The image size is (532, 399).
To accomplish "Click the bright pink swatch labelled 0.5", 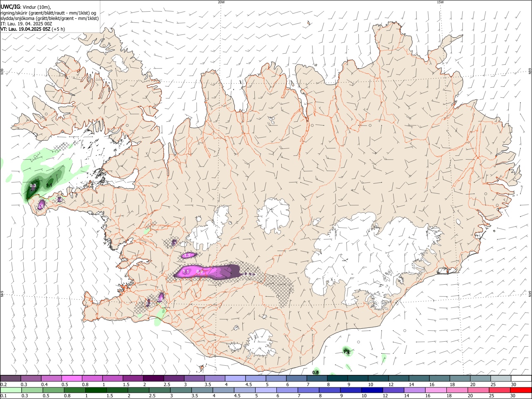I will pos(72,379).
